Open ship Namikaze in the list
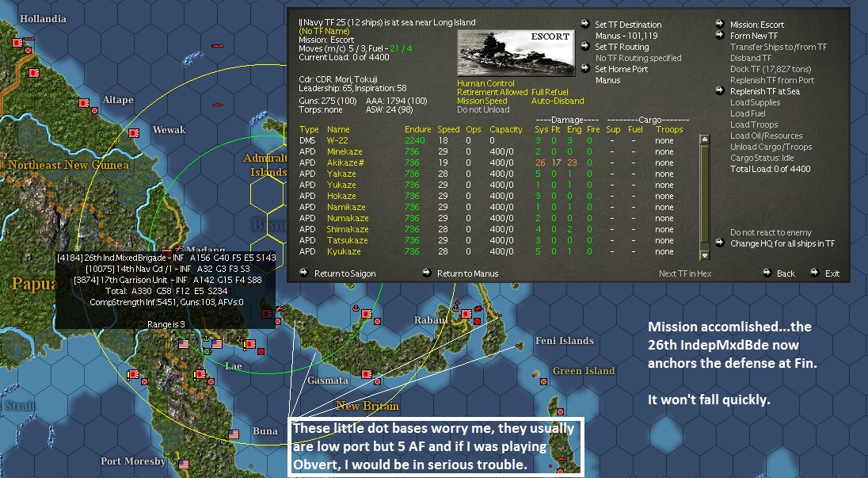Screen dimensions: 868x478 [346, 207]
